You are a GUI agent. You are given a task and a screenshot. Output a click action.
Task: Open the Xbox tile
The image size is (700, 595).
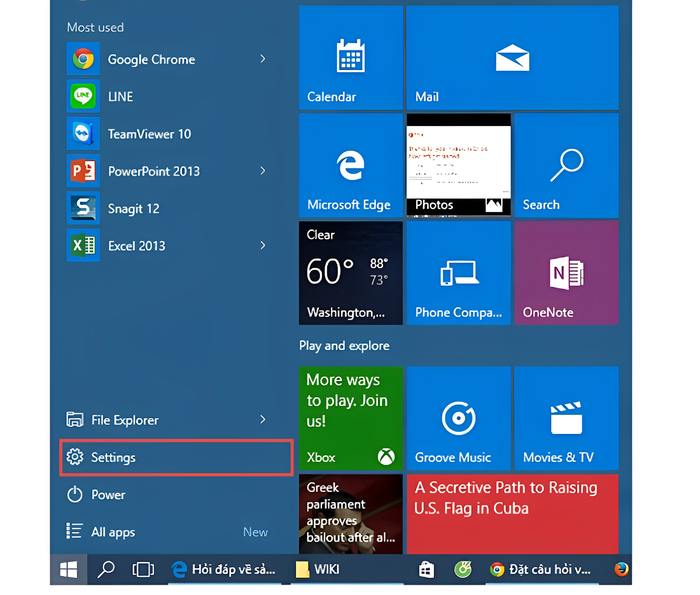pyautogui.click(x=351, y=418)
